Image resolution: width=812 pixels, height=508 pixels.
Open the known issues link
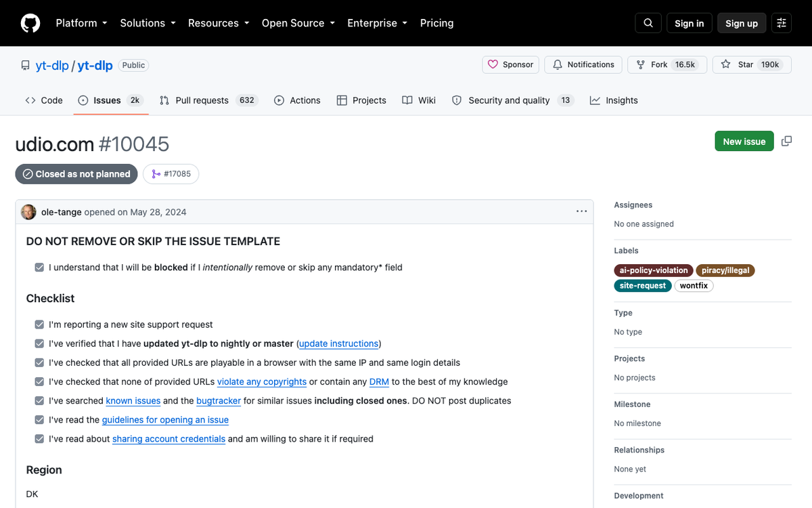point(133,400)
